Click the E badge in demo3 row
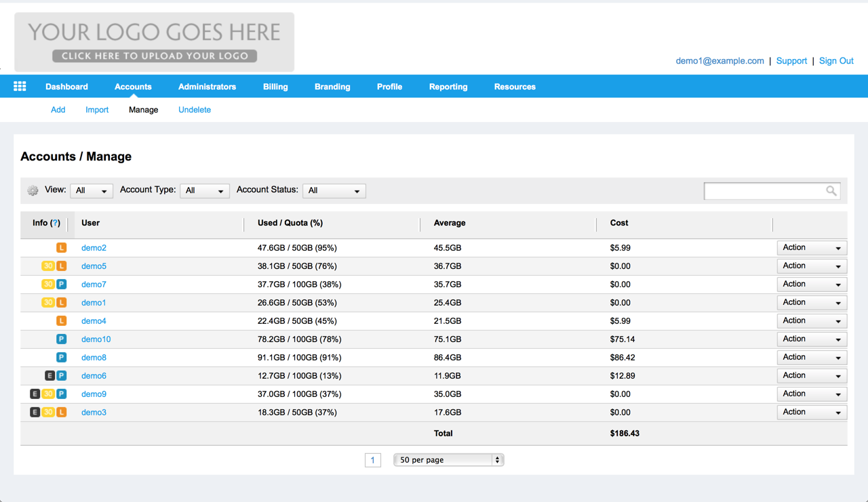Image resolution: width=868 pixels, height=502 pixels. pyautogui.click(x=35, y=413)
